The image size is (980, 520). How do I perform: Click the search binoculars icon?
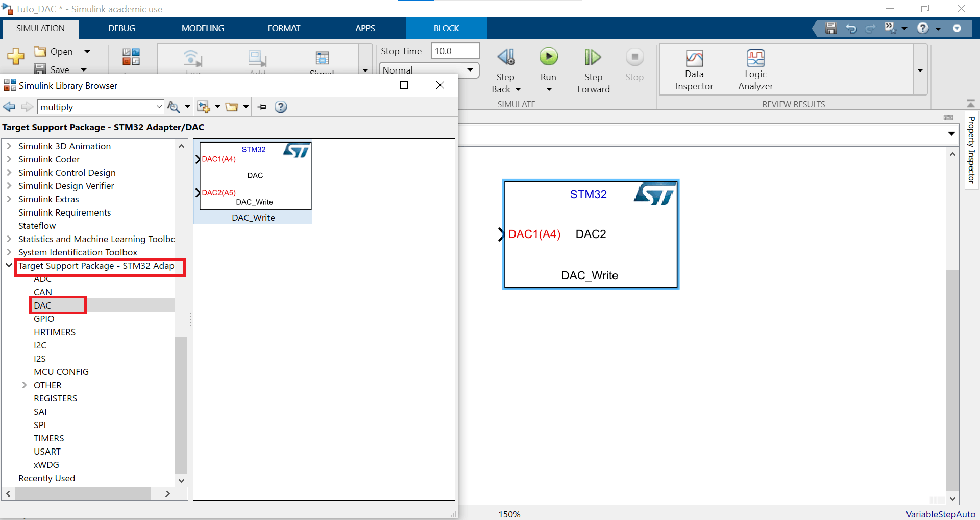(x=174, y=107)
